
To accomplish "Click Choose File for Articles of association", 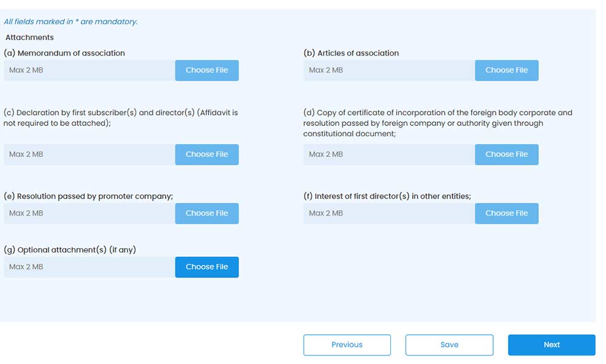I will point(506,70).
